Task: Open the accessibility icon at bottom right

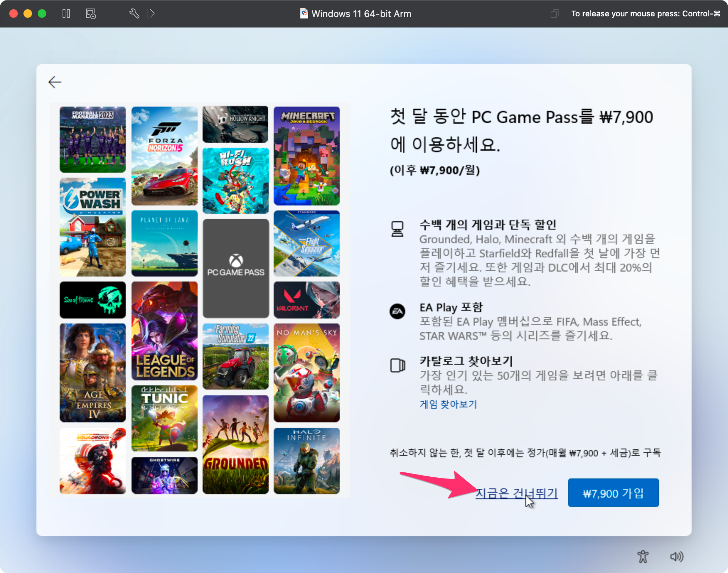Action: tap(643, 557)
